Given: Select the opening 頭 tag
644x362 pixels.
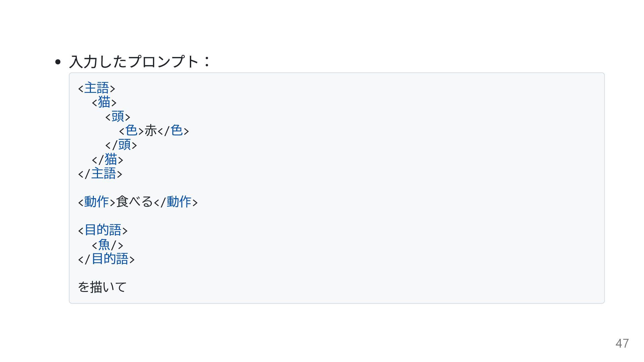Looking at the screenshot, I should pos(118,117).
